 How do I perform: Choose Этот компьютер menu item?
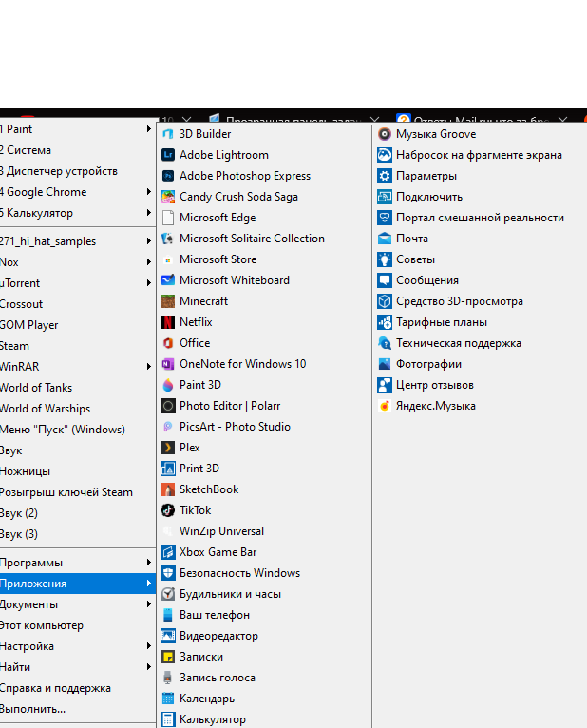78,625
